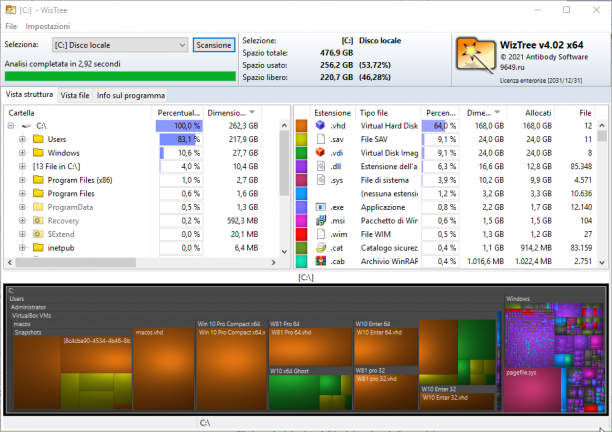Click the .vdi VirtualBox cube icon
This screenshot has height=432, width=612.
[320, 152]
